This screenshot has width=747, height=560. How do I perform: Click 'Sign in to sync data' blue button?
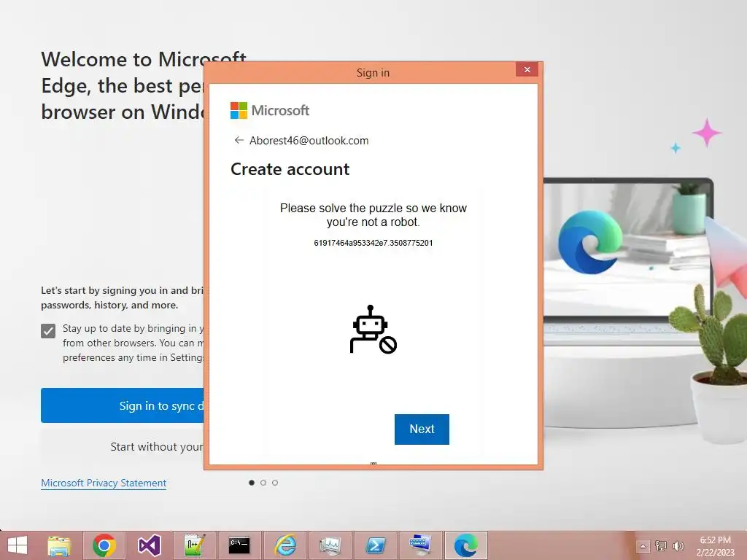pyautogui.click(x=123, y=405)
